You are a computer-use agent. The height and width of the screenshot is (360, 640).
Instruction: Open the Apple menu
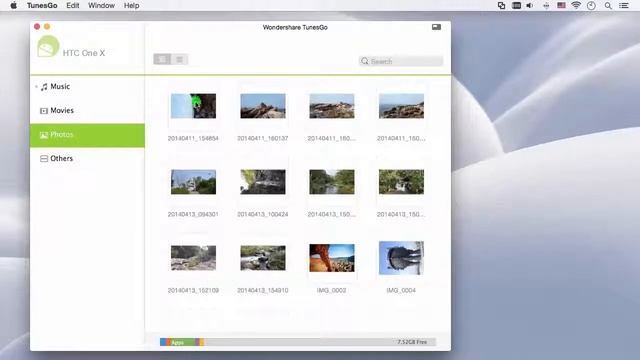pyautogui.click(x=13, y=6)
